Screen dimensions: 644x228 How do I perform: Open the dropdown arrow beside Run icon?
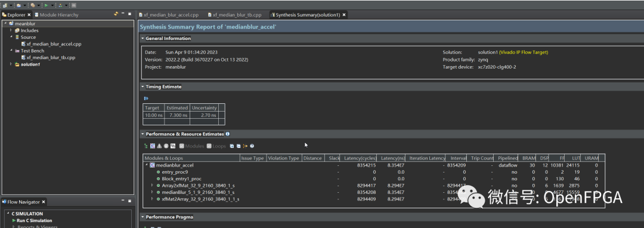(x=52, y=5)
